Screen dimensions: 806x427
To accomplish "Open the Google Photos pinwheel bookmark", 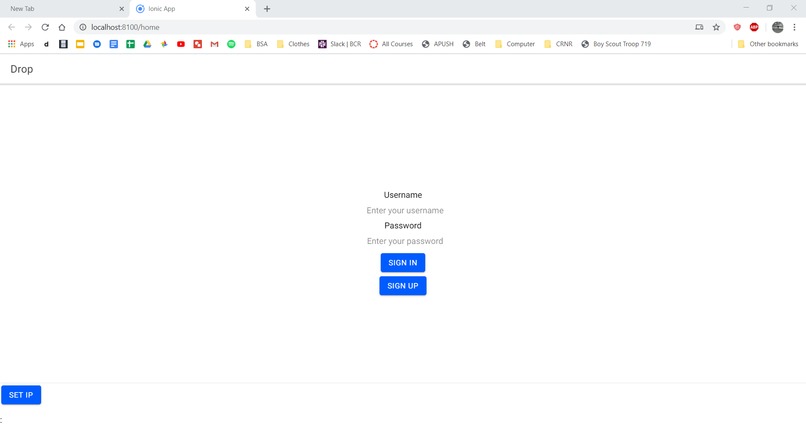I will (164, 44).
